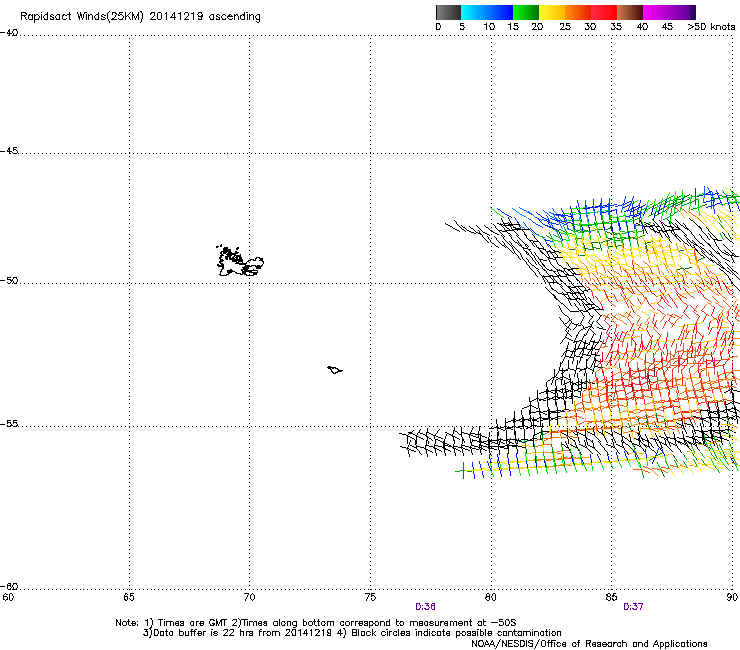The height and width of the screenshot is (650, 740).
Task: Click the Kerguelen Islands outline near 70E
Action: (240, 261)
